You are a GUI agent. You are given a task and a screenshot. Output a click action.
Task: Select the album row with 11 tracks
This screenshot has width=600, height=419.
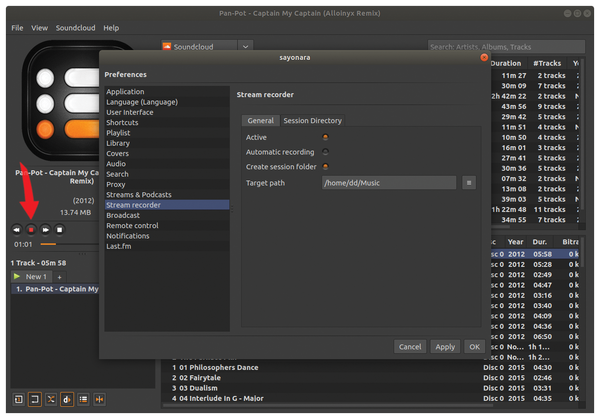click(536, 209)
